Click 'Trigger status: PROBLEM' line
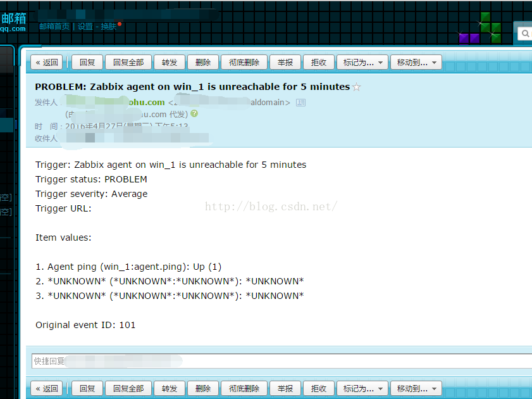The height and width of the screenshot is (399, 532). (x=91, y=179)
